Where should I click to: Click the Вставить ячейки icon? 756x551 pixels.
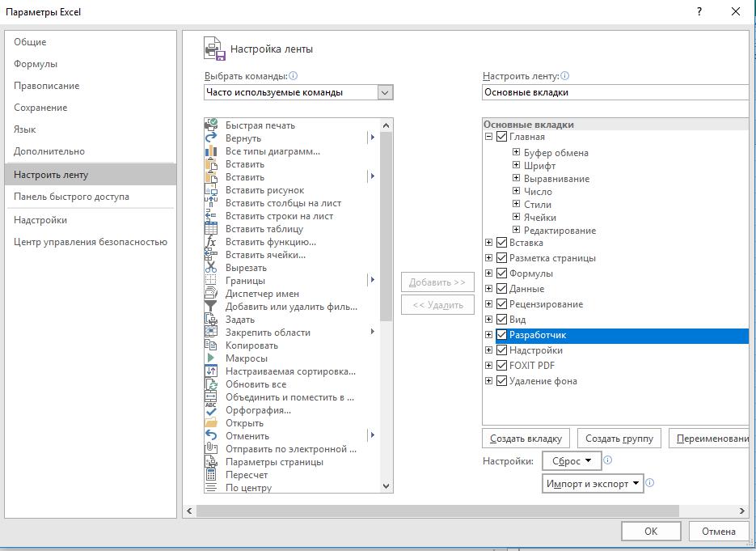[x=211, y=255]
